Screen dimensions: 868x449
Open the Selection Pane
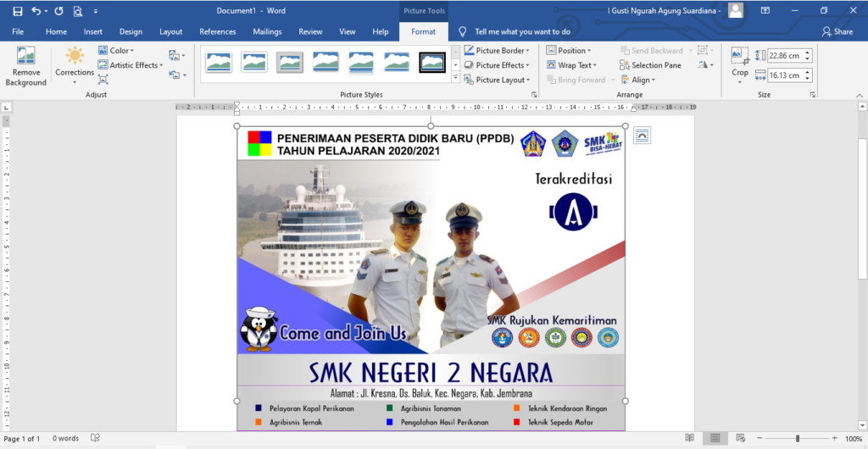[x=651, y=65]
